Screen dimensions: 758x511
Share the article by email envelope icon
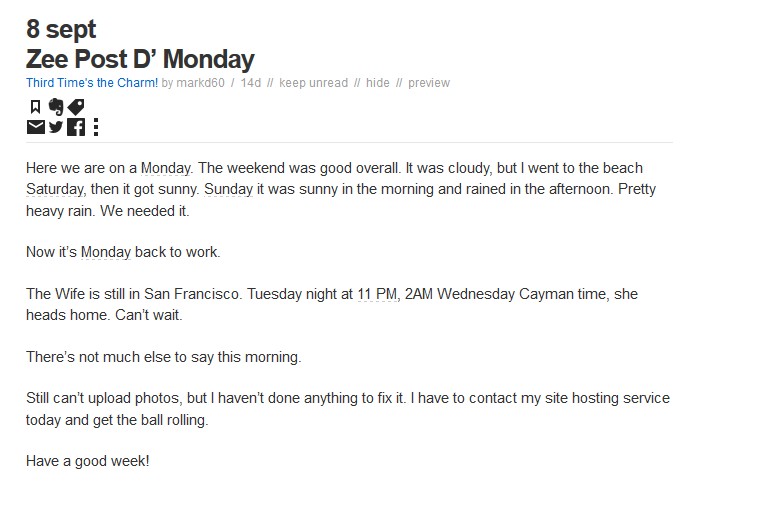pos(35,127)
